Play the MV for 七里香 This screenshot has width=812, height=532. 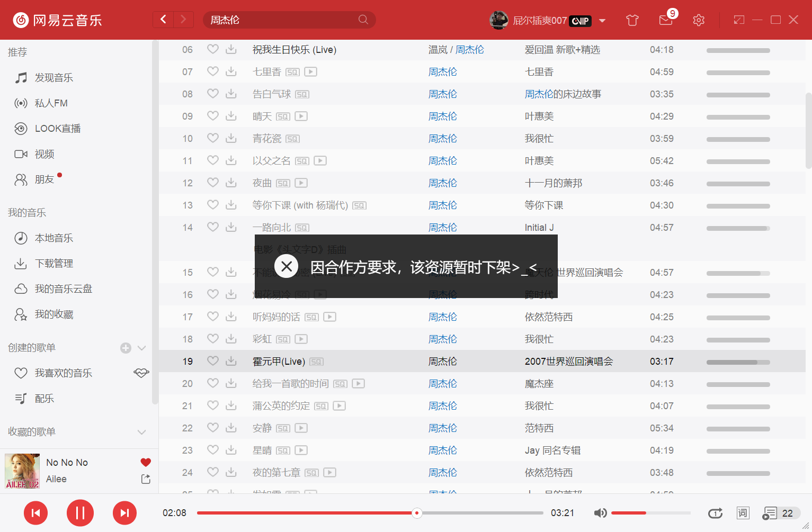[311, 71]
